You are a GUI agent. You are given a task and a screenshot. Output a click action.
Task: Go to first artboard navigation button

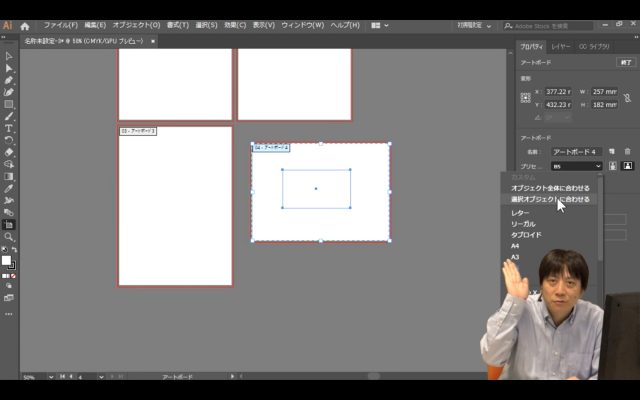(x=62, y=376)
